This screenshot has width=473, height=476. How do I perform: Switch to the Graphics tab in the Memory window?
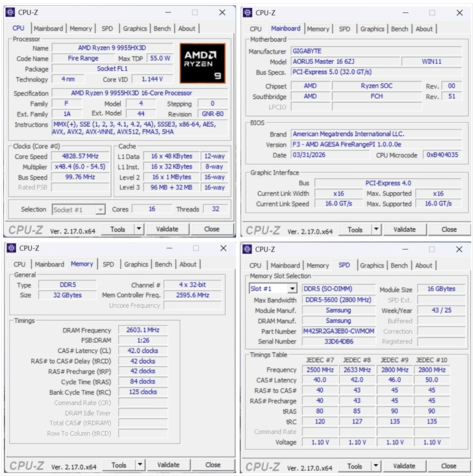[136, 264]
